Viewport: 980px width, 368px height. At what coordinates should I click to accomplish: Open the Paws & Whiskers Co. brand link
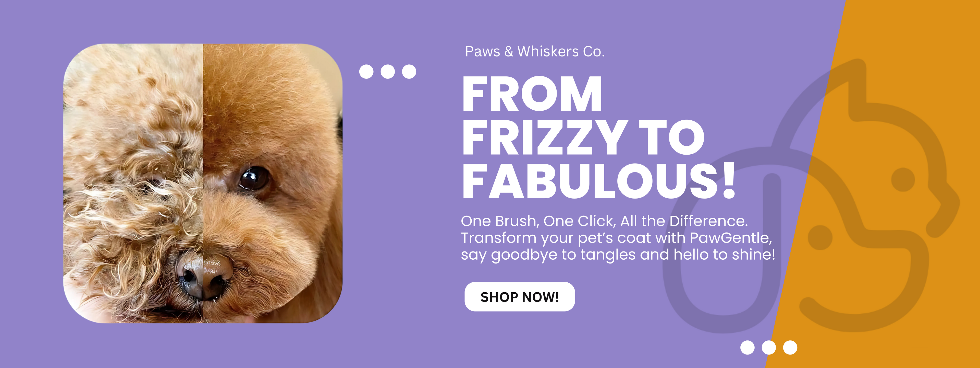pos(534,51)
